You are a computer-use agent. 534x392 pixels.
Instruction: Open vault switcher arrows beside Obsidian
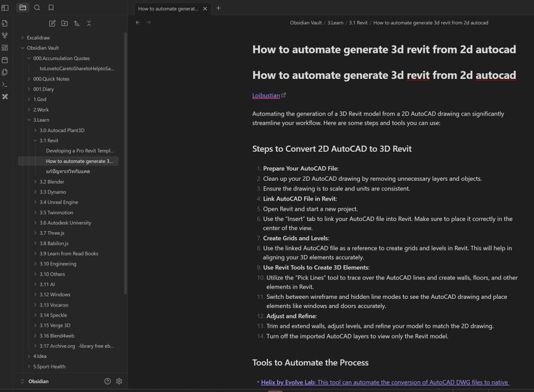(22, 381)
